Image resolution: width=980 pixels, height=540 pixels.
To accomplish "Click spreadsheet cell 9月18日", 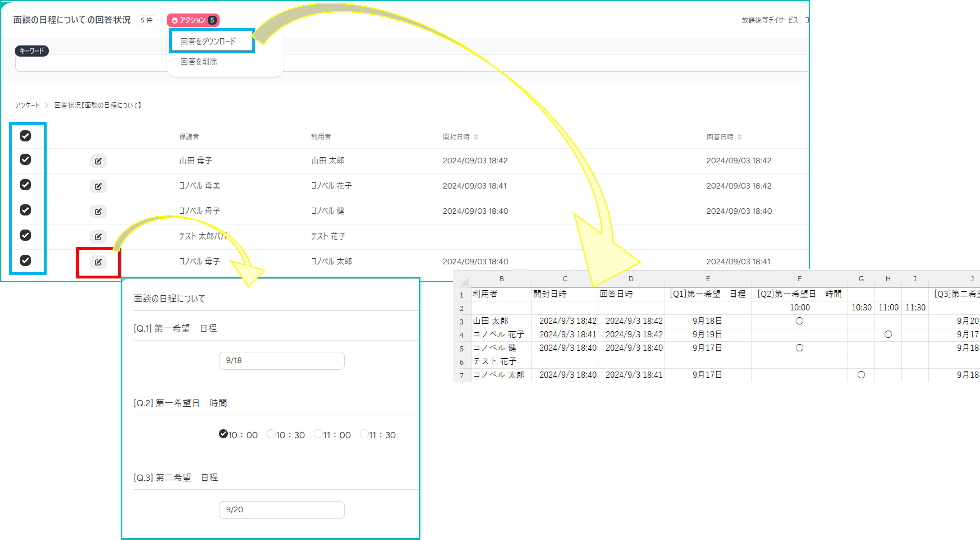I will (x=708, y=321).
